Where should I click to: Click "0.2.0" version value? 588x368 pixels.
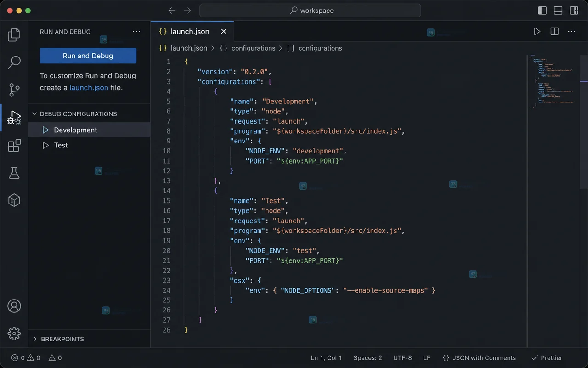pyautogui.click(x=254, y=72)
